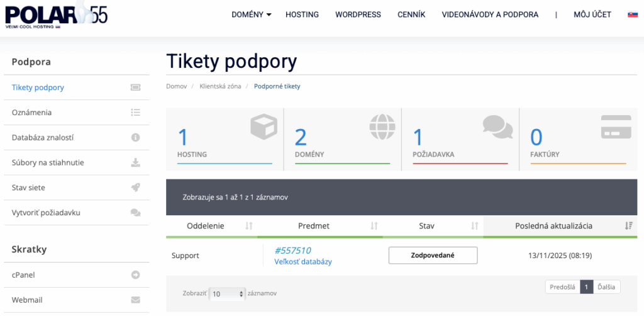Click the Ďalšia pagination button
This screenshot has width=644, height=316.
pos(607,287)
